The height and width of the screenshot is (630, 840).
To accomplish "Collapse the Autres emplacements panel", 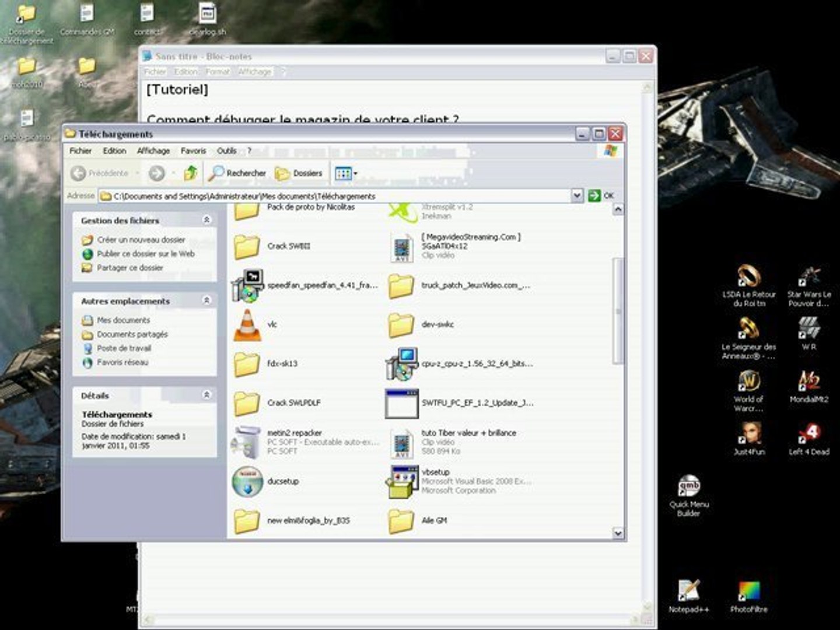I will pos(206,300).
